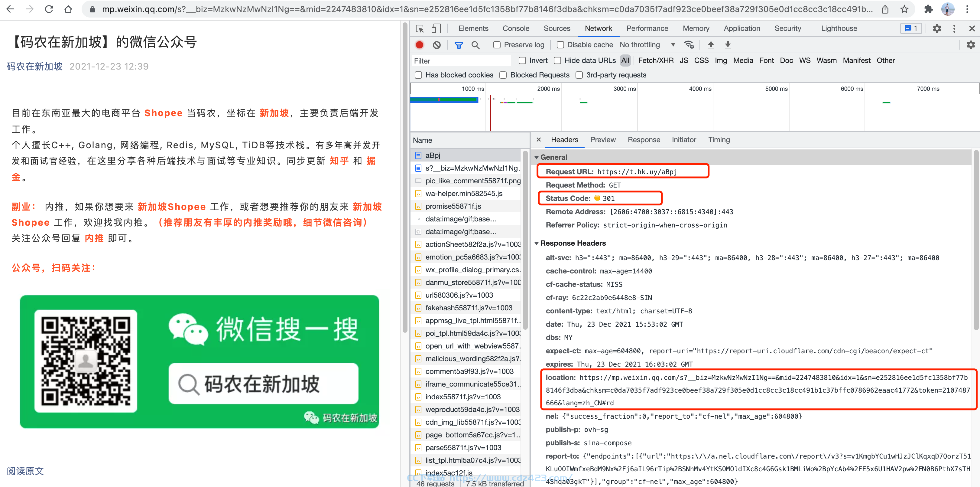Activate the inspect element picker icon
The image size is (980, 487).
(420, 28)
